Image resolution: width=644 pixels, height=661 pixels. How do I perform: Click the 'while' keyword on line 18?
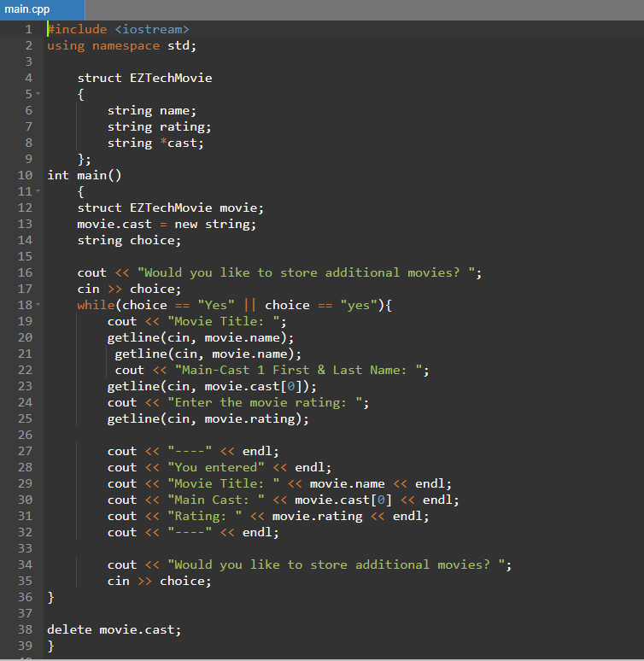click(x=96, y=305)
